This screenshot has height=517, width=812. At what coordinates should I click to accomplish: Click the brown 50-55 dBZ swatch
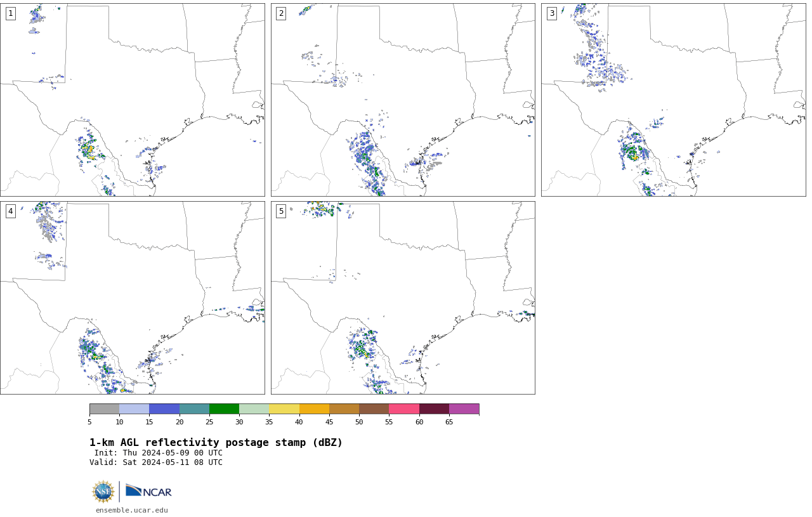[374, 409]
